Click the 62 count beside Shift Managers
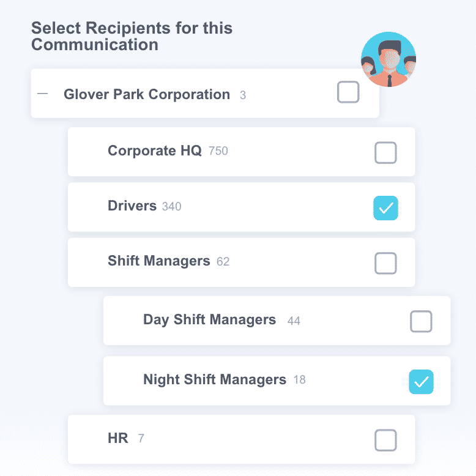 point(223,262)
